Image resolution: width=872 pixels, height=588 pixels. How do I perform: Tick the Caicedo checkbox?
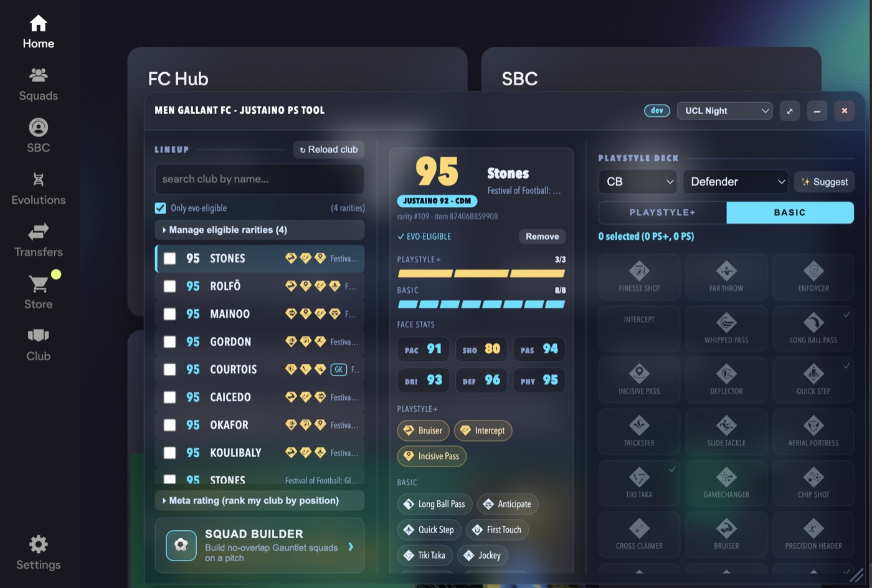tap(169, 397)
